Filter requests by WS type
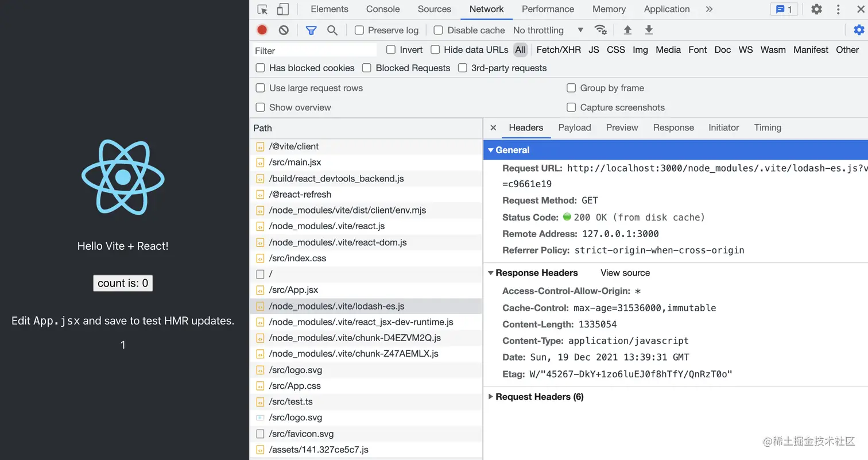Viewport: 868px width, 460px height. [x=746, y=50]
